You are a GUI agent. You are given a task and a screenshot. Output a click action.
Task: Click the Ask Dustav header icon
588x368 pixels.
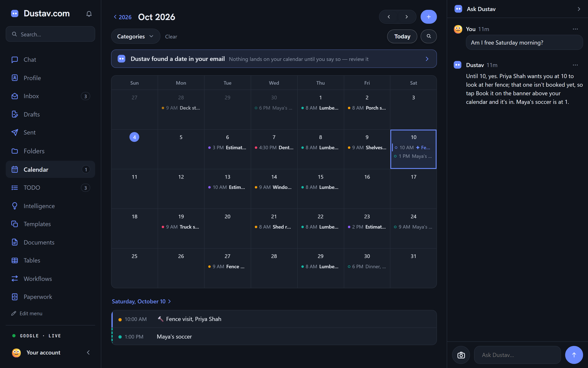(x=458, y=9)
